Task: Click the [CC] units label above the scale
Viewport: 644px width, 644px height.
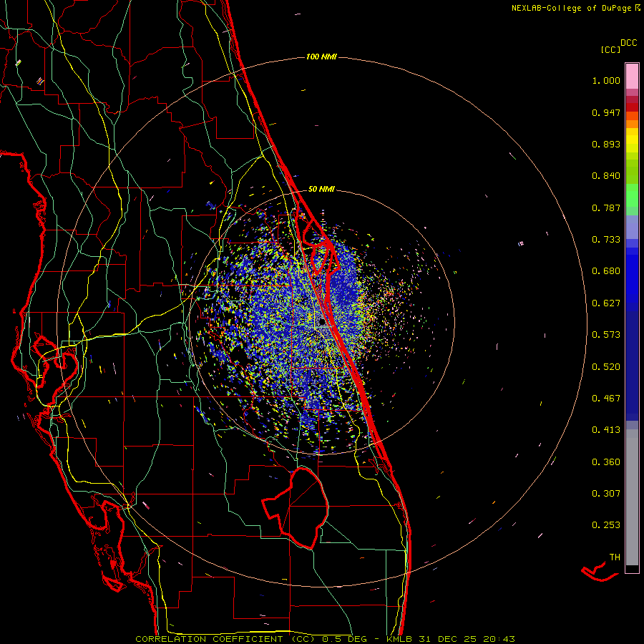Action: [610, 49]
